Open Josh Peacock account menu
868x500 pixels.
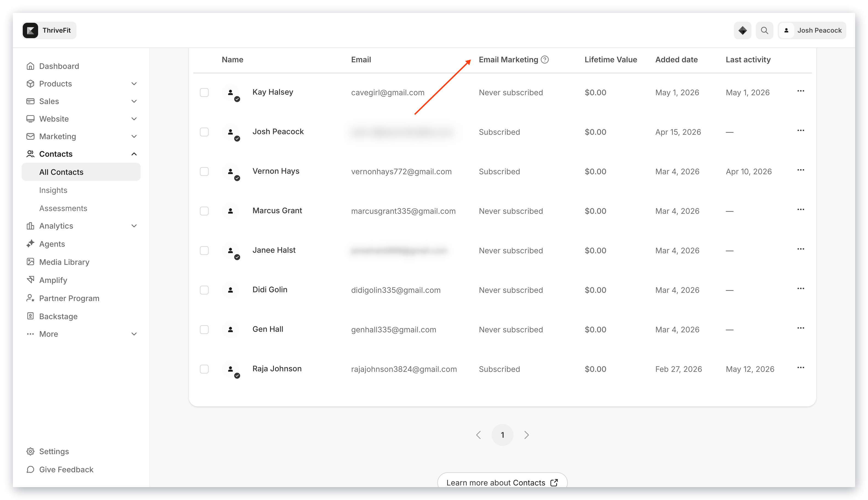[812, 30]
